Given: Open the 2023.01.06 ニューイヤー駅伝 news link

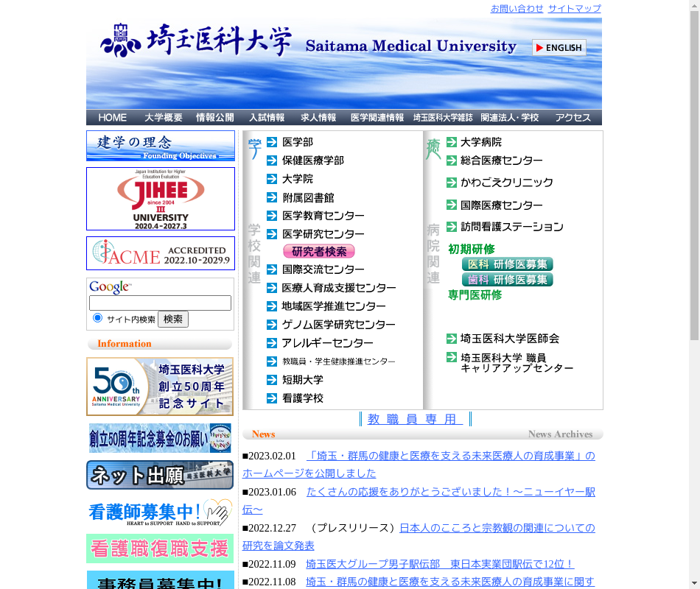Looking at the screenshot, I should click(419, 501).
